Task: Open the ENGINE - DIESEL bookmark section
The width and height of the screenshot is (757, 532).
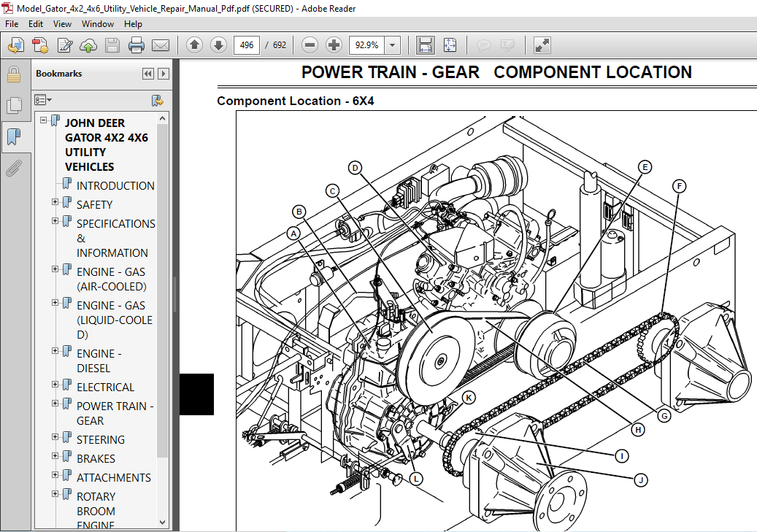Action: pos(99,361)
